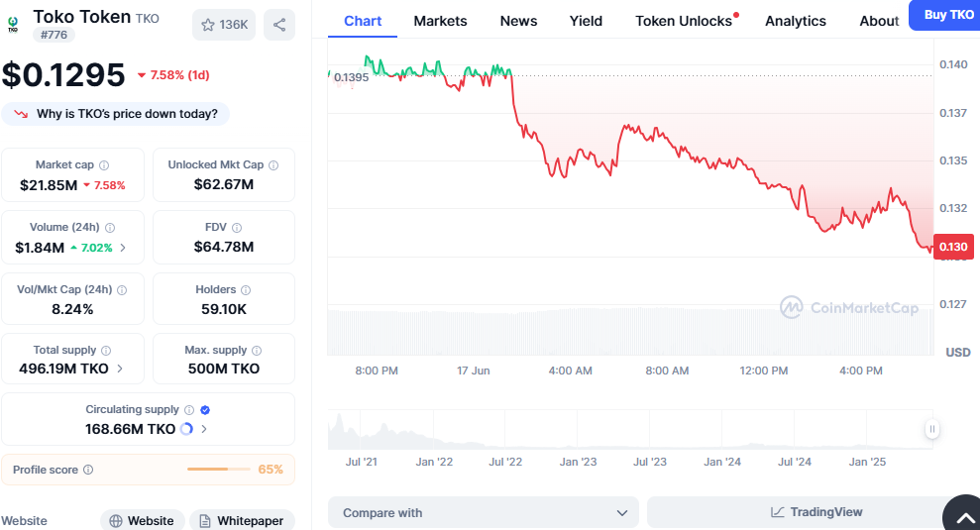
Task: Click the Toko Token logo icon
Action: coord(13,25)
